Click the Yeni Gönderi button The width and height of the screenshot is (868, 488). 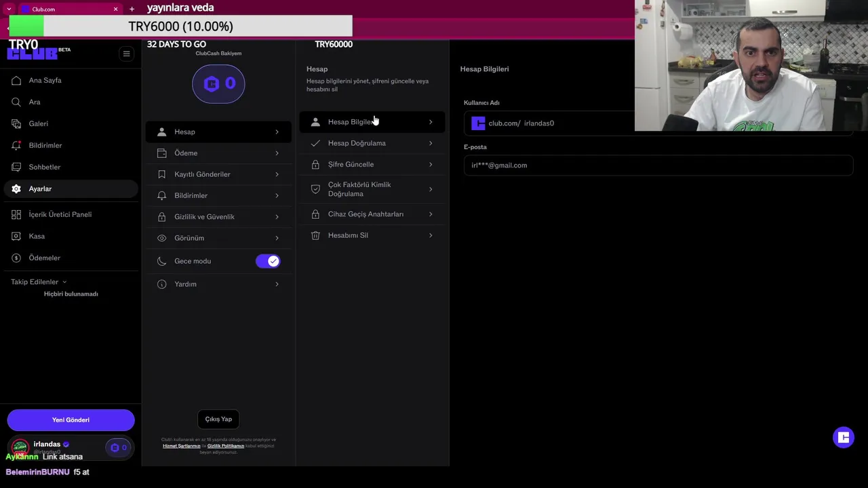[x=71, y=420]
